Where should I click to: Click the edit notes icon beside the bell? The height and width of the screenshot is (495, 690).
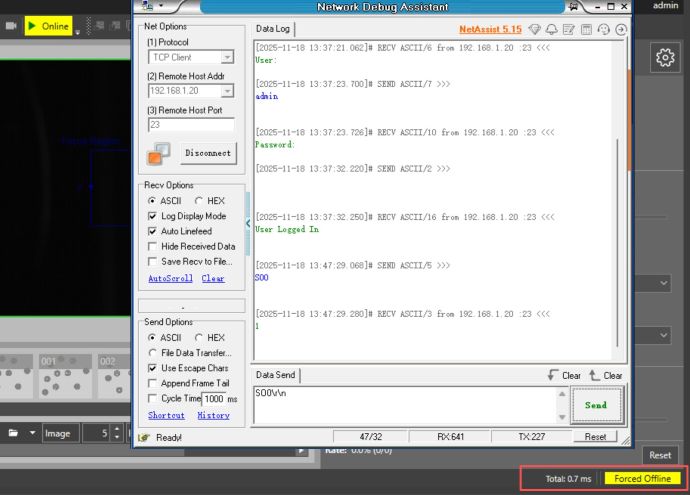(x=569, y=29)
